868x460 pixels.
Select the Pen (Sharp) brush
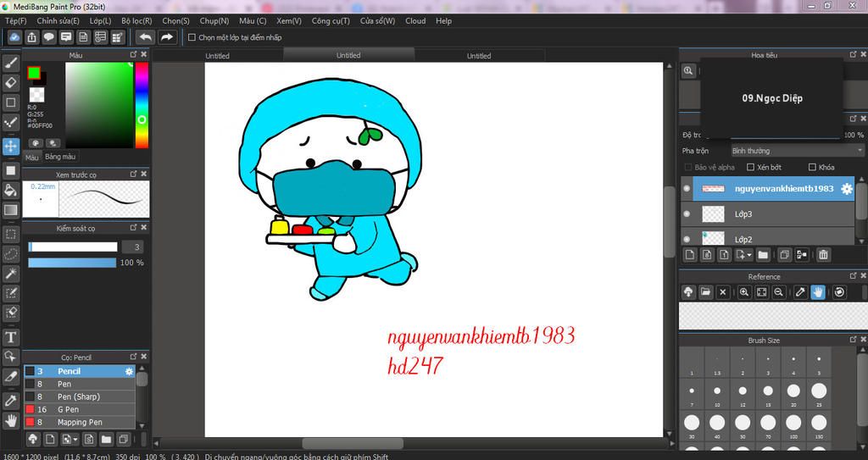79,397
